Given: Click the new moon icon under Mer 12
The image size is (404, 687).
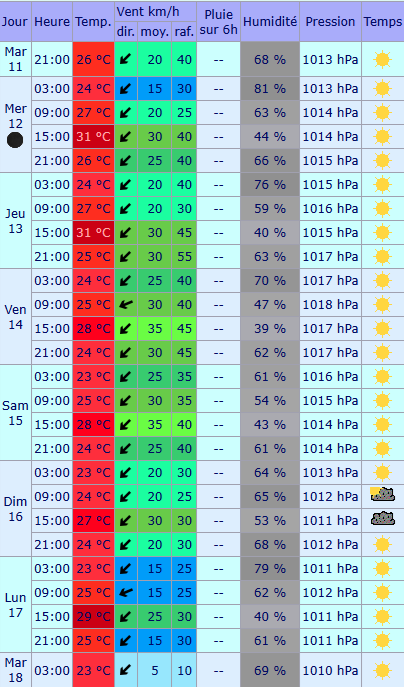Looking at the screenshot, I should [15, 140].
